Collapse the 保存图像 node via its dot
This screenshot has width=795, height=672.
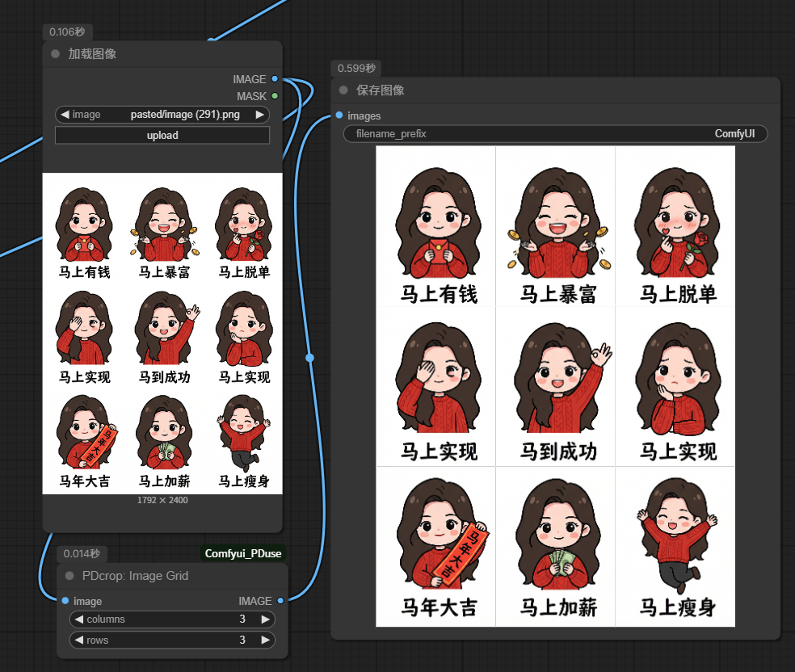pos(343,90)
